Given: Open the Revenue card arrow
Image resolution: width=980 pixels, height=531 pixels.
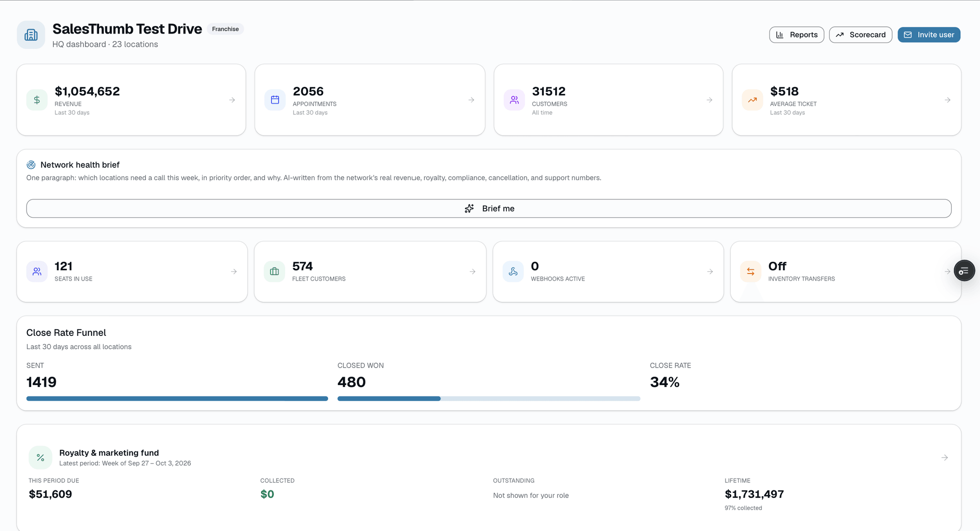Looking at the screenshot, I should point(232,100).
